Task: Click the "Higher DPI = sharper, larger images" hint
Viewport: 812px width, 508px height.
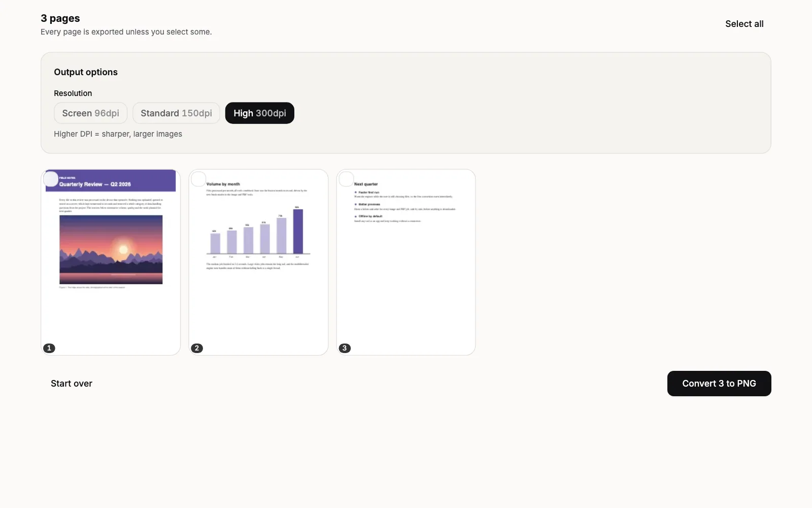Action: (118, 134)
